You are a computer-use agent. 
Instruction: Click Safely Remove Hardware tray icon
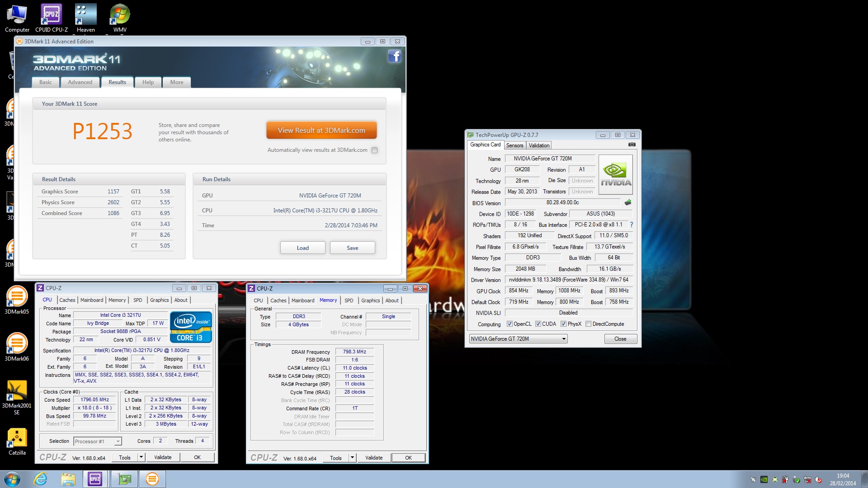[797, 480]
